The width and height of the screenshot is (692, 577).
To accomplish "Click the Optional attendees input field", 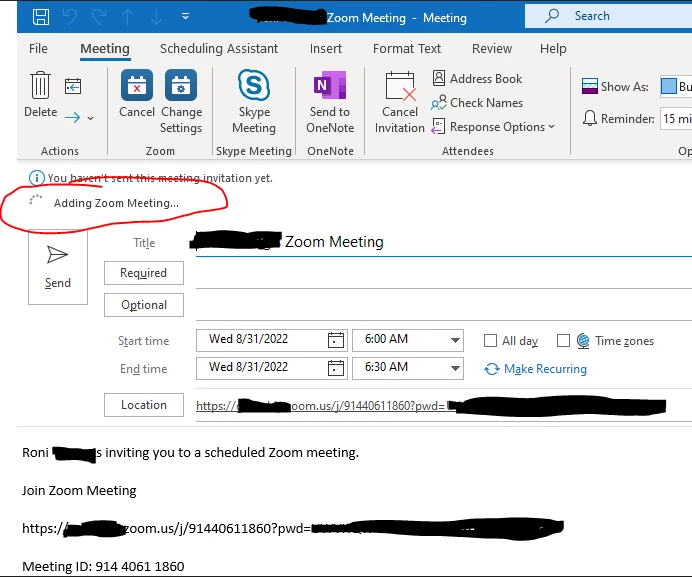I will (444, 307).
